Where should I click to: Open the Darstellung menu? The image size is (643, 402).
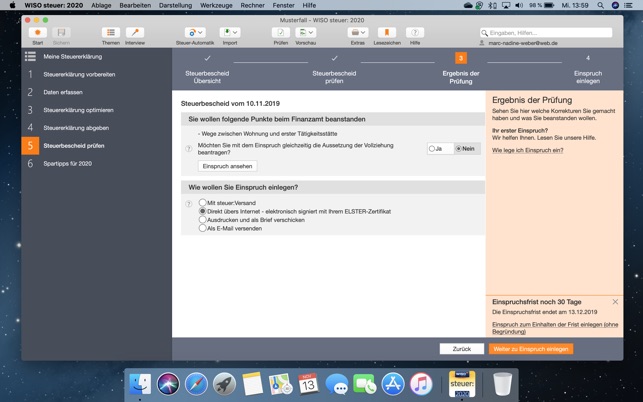point(176,5)
